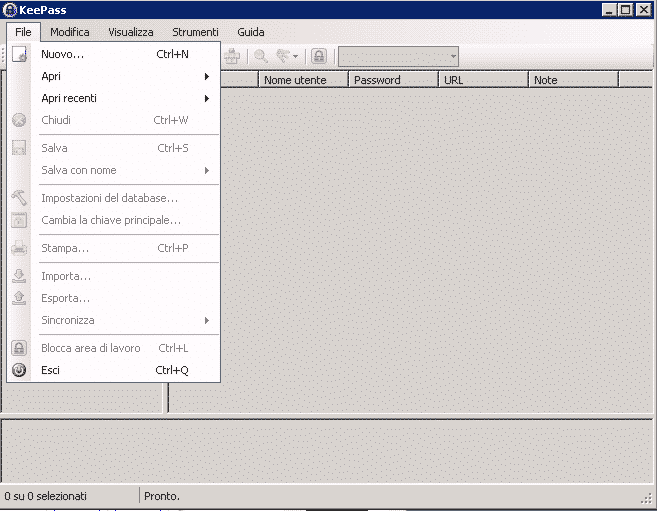The image size is (657, 511).
Task: Select Blocca area di lavoro entry
Action: [114, 348]
